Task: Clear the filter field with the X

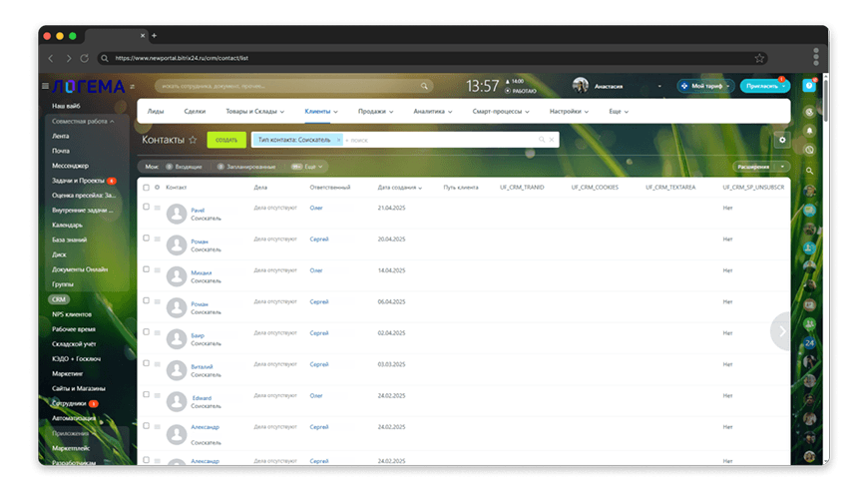Action: pyautogui.click(x=552, y=140)
